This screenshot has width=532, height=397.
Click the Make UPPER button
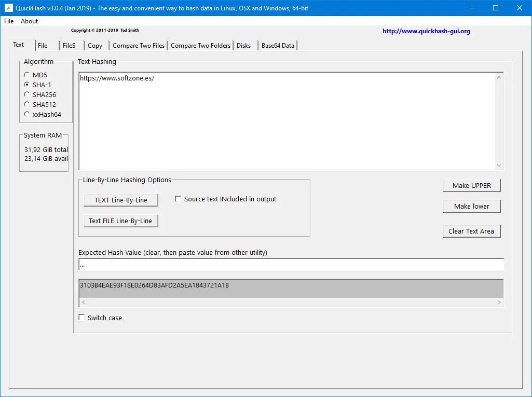[x=472, y=186]
